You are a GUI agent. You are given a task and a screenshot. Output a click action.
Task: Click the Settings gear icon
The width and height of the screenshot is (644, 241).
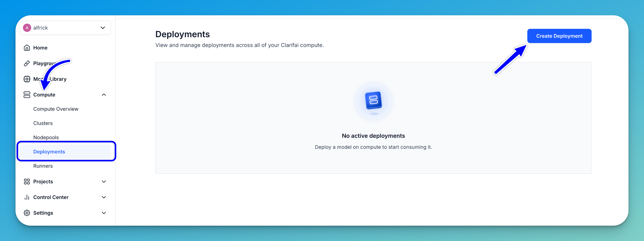[27, 213]
